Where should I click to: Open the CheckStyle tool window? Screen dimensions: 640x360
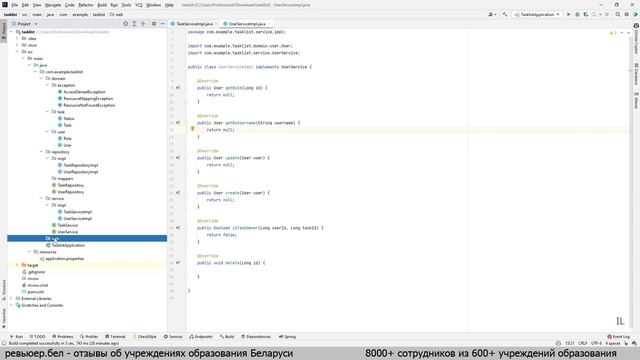click(145, 337)
